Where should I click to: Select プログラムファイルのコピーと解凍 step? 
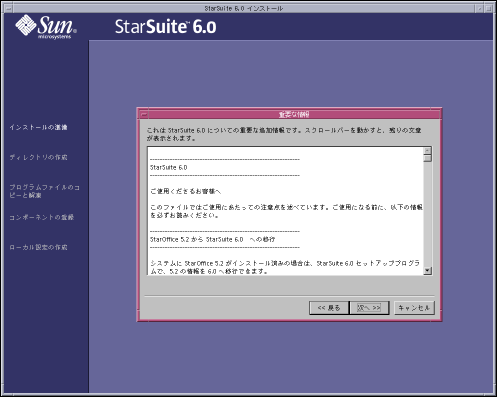(x=44, y=191)
